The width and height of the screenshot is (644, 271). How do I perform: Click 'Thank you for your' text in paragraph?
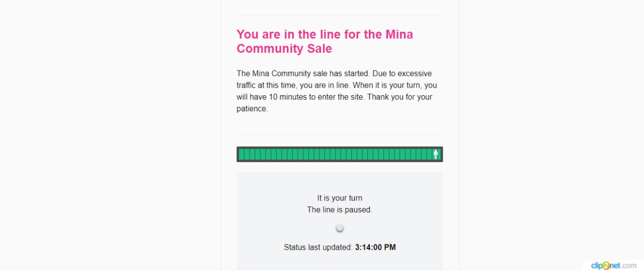click(399, 97)
